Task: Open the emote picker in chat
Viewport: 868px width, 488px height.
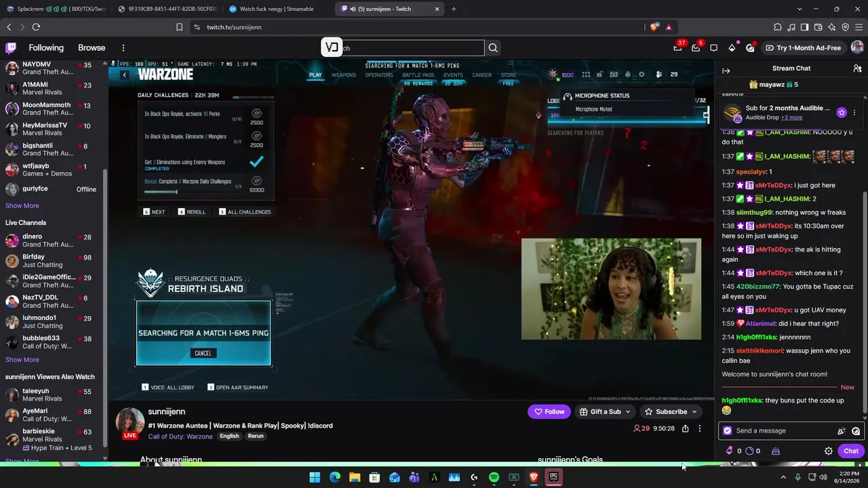Action: [856, 430]
